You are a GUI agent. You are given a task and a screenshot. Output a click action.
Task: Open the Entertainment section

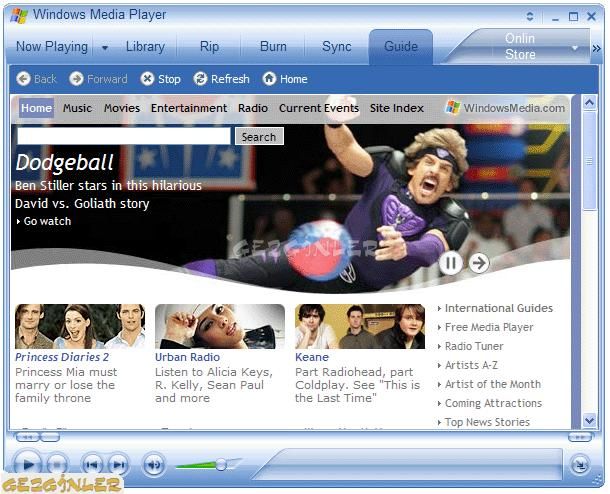point(189,108)
